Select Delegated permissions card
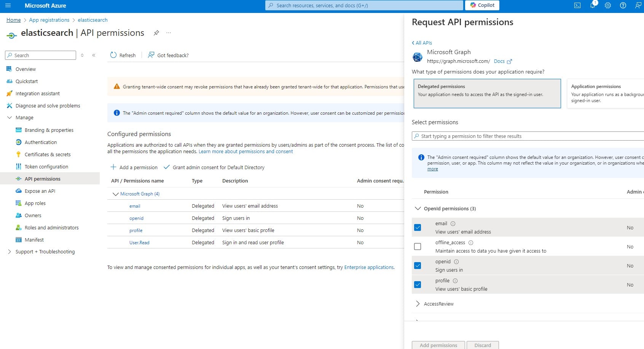Viewport: 644px width, 349px height. (x=487, y=93)
